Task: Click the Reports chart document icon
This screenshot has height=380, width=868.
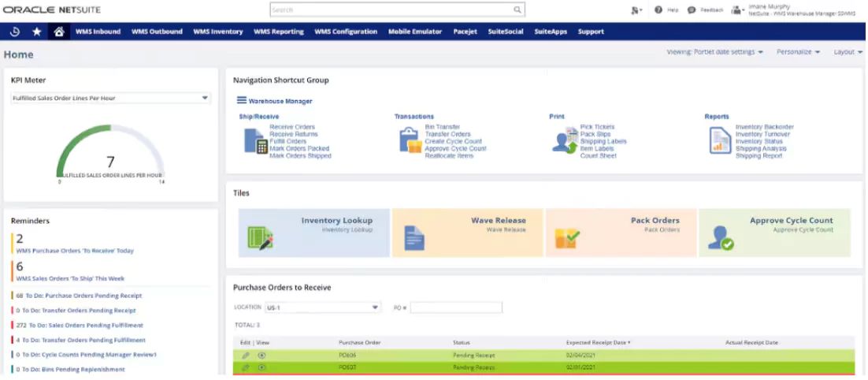Action: click(720, 140)
